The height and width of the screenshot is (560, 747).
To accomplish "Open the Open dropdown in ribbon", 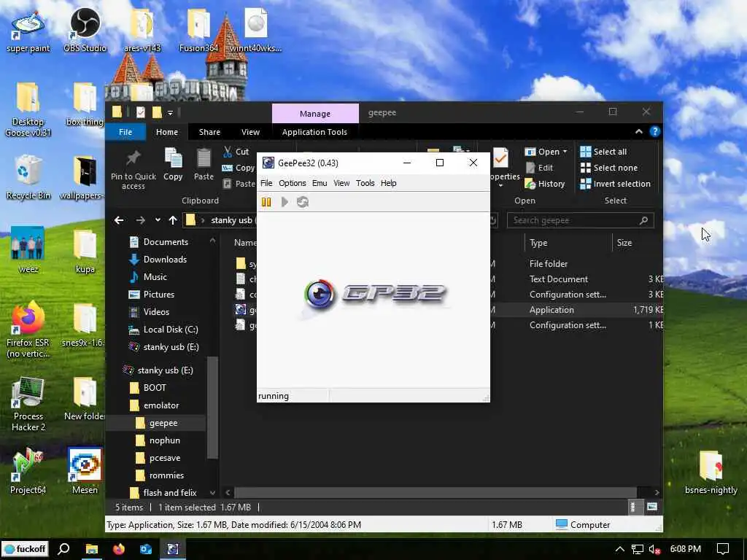I will [546, 152].
